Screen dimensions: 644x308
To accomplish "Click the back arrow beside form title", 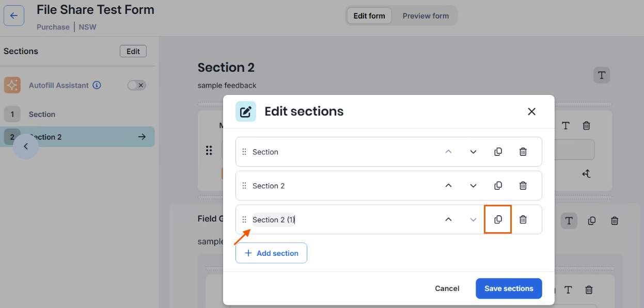I will pyautogui.click(x=14, y=15).
